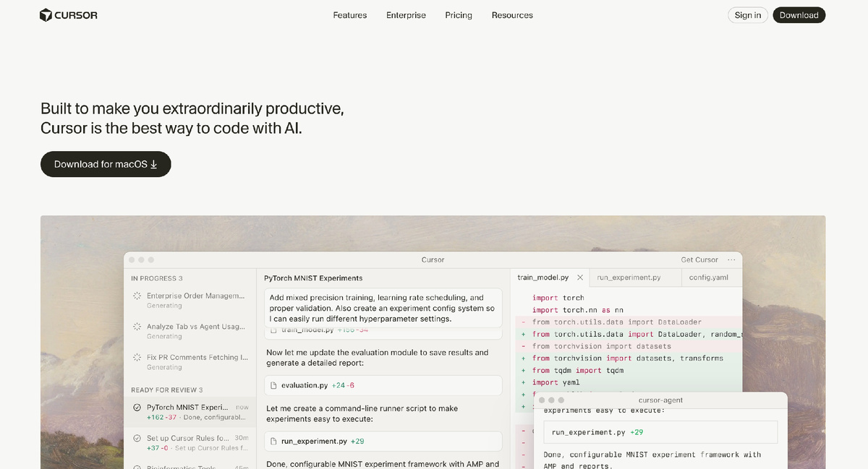
Task: Switch to the train_model.py tab
Action: click(543, 277)
